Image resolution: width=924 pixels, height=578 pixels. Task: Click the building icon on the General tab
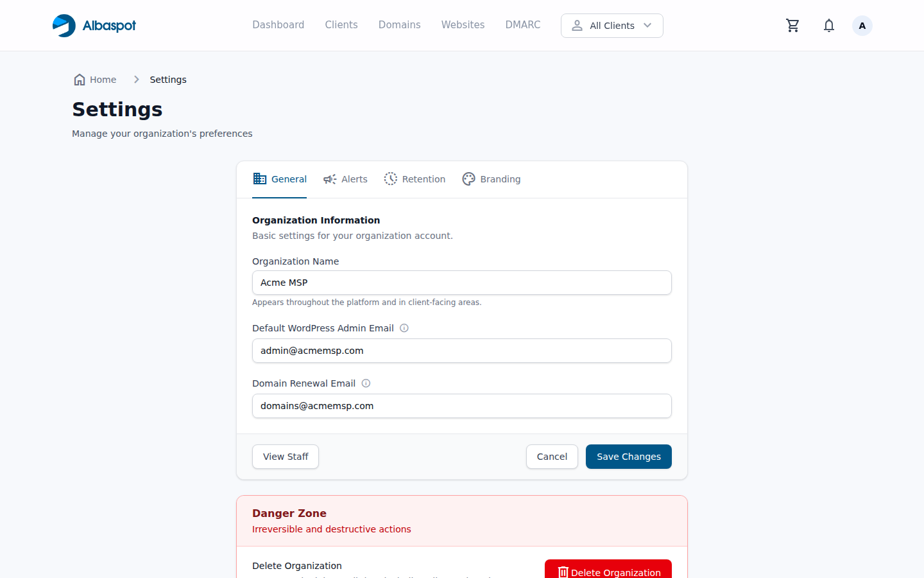coord(259,179)
